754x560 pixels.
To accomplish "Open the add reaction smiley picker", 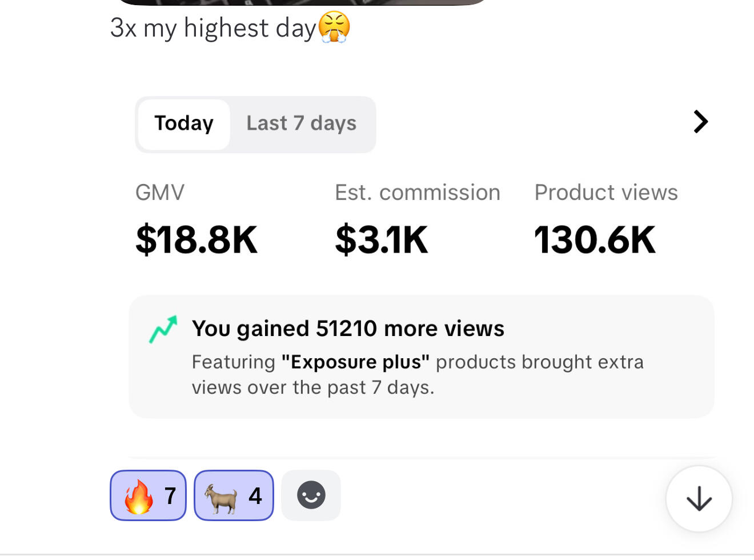I will pyautogui.click(x=311, y=495).
